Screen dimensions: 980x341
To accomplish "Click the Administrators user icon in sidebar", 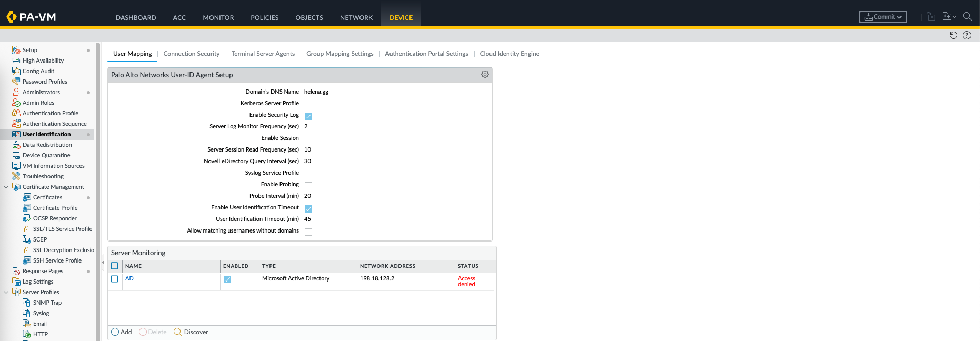I will pos(16,92).
